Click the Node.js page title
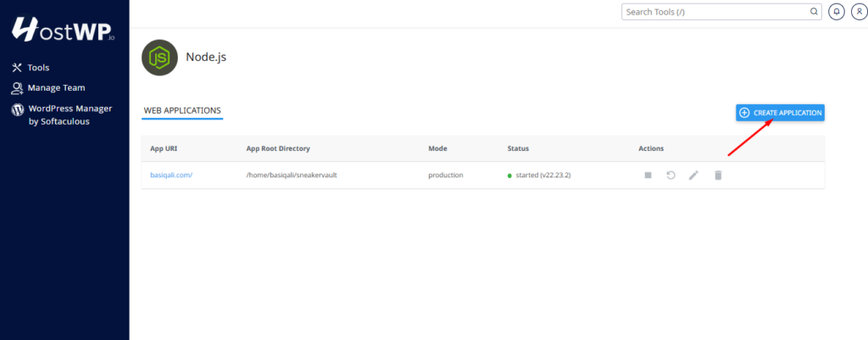 point(206,57)
